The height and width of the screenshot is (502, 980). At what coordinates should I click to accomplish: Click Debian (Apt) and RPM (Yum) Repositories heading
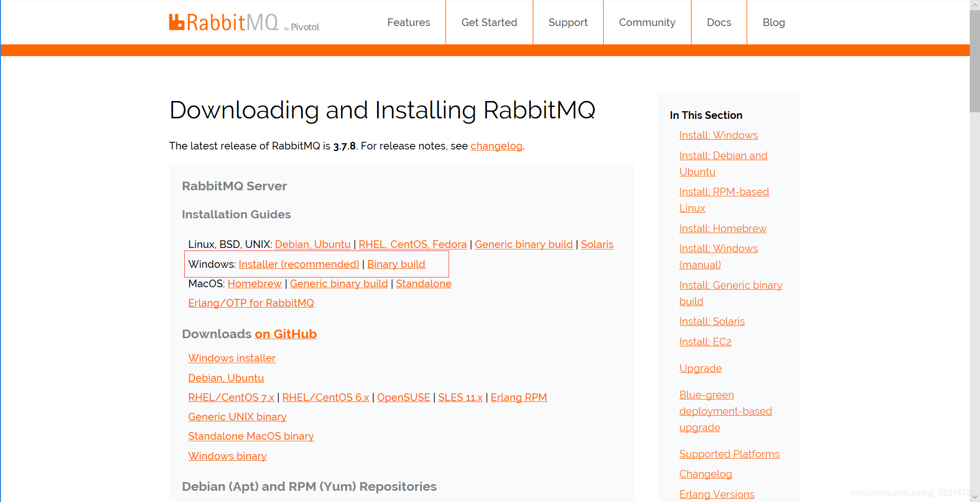pos(309,487)
